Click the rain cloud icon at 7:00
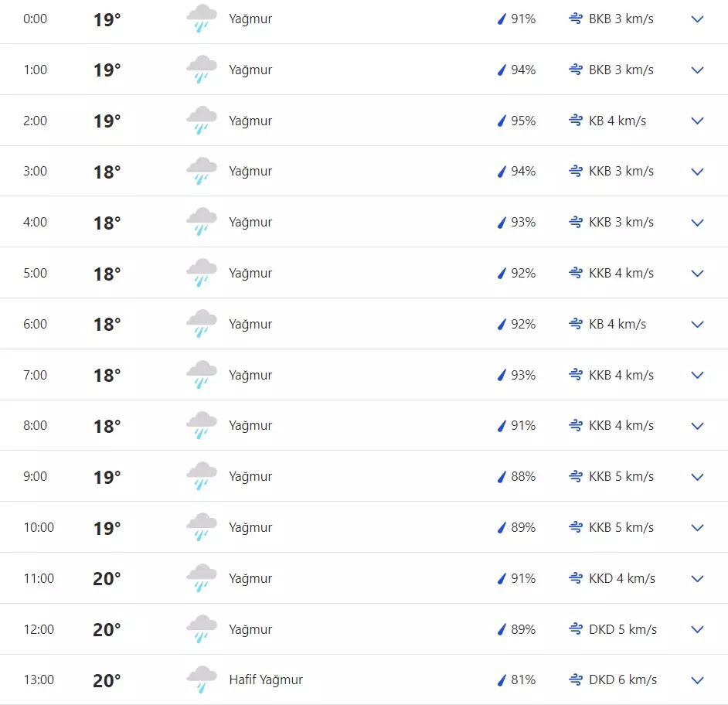 pos(202,375)
